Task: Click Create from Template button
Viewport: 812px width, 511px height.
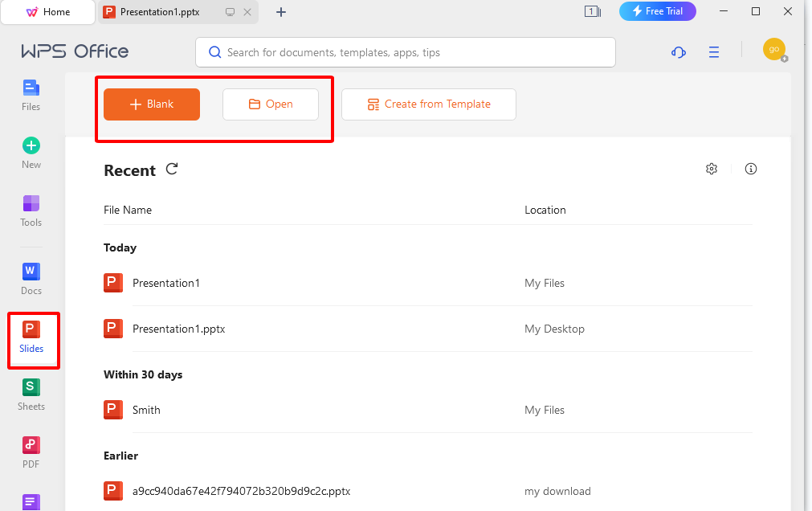Action: (429, 104)
